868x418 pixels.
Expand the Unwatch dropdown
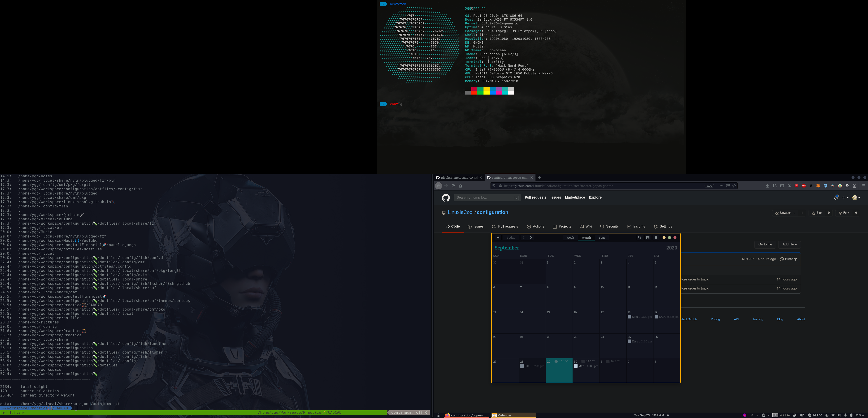[785, 213]
